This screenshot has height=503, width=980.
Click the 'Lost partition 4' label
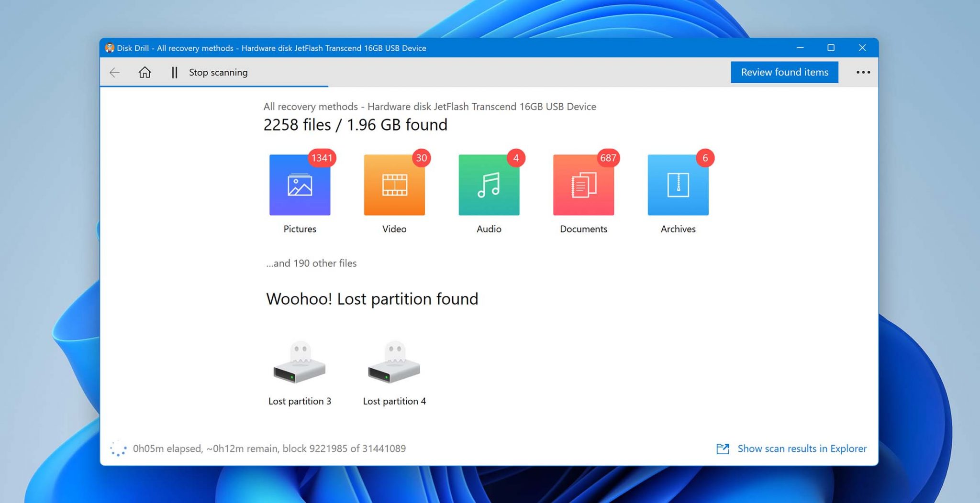(x=394, y=401)
